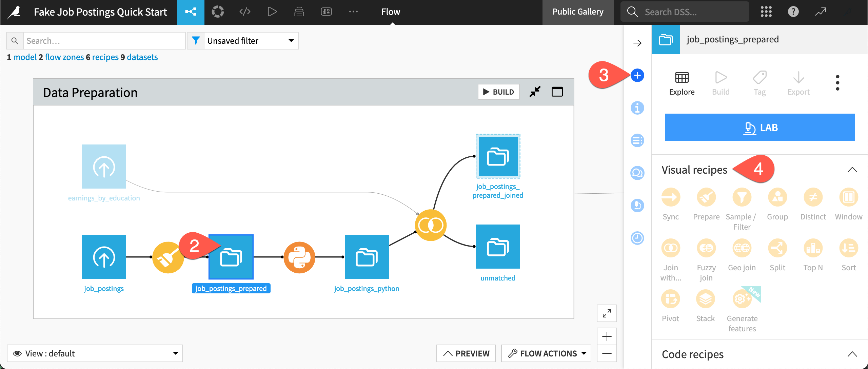The image size is (868, 369).
Task: Select the Python recipe node
Action: click(x=299, y=257)
